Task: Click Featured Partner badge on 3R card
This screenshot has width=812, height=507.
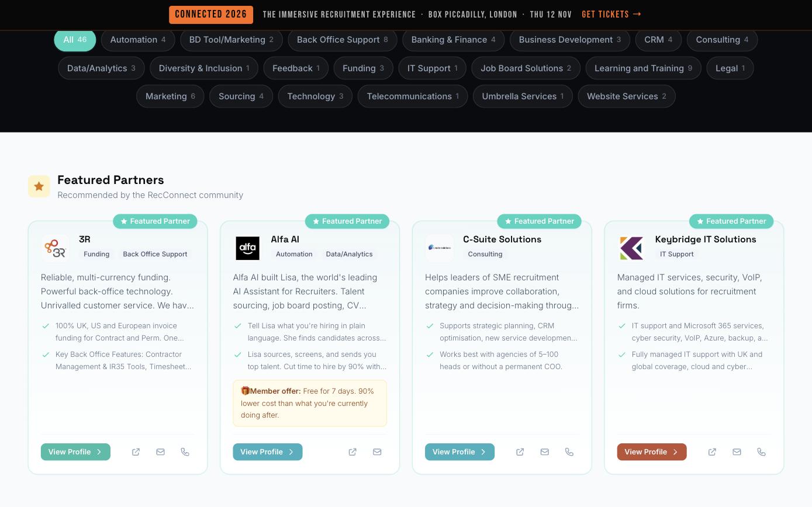Action: [x=155, y=221]
